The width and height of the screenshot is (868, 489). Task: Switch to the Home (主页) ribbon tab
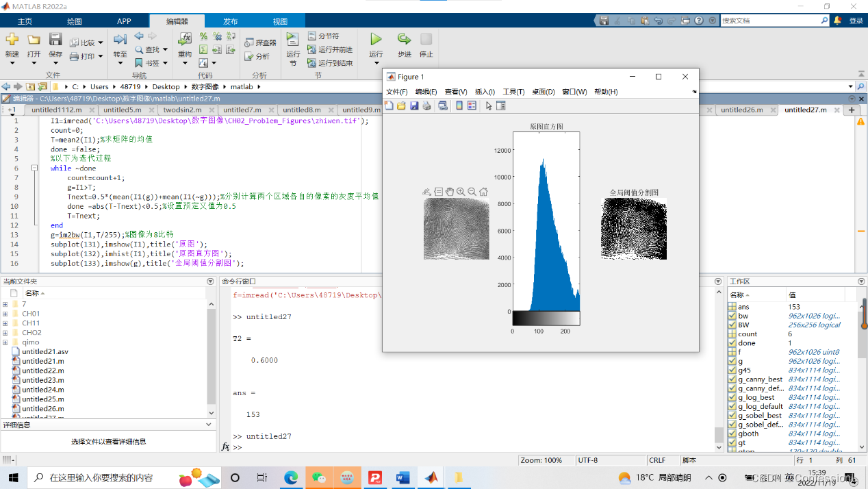[25, 21]
